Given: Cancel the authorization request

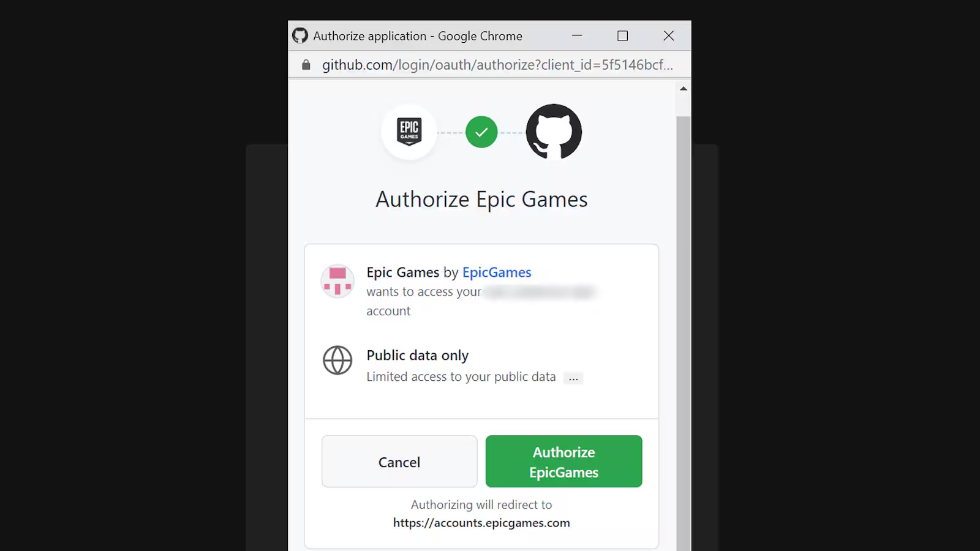Looking at the screenshot, I should [x=399, y=462].
